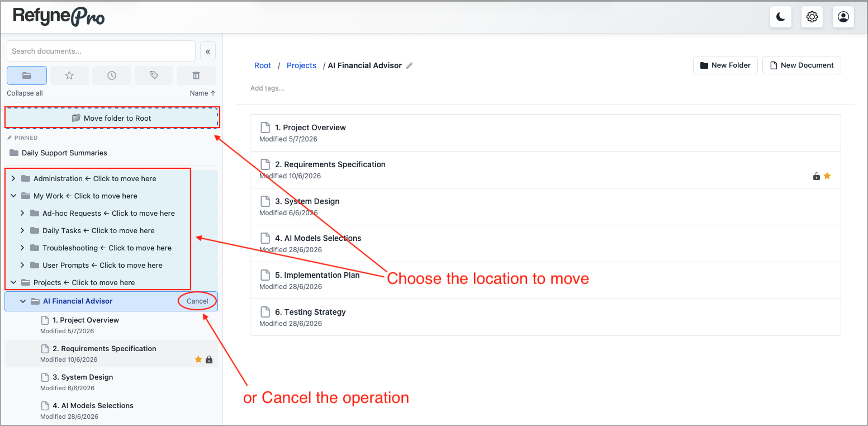This screenshot has width=868, height=426.
Task: Click document icon of 6. Testing Strategy
Action: [x=266, y=311]
